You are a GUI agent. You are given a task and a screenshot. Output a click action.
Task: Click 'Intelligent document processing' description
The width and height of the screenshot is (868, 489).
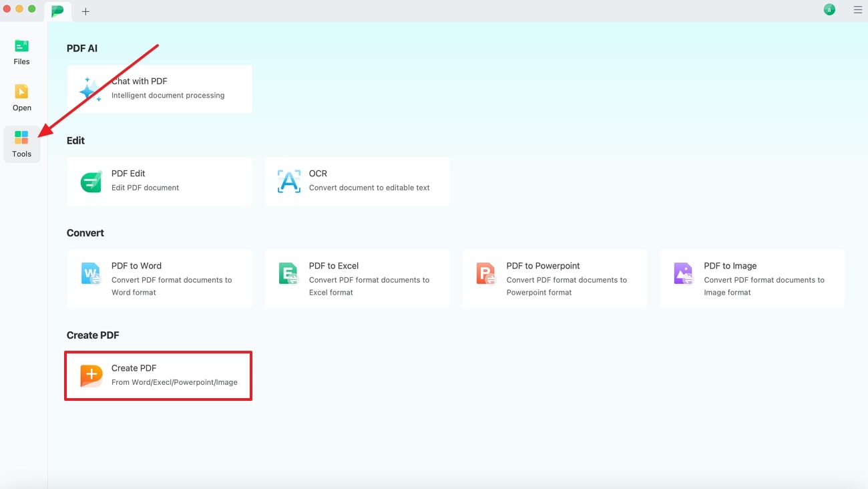coord(168,95)
